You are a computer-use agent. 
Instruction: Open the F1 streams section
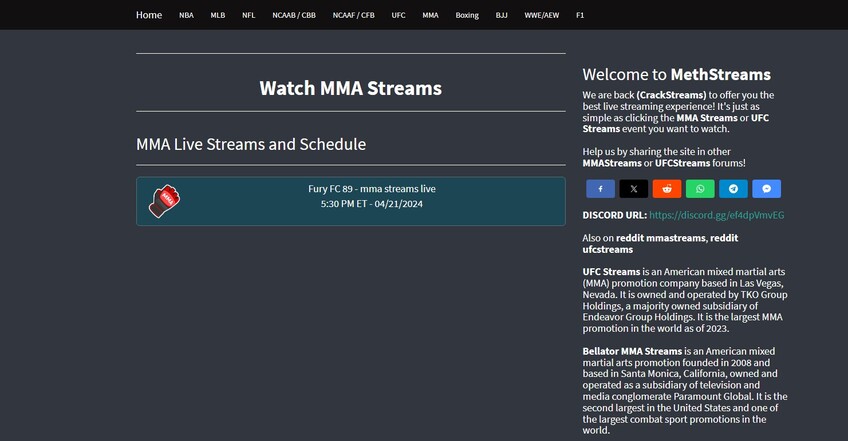pos(580,15)
